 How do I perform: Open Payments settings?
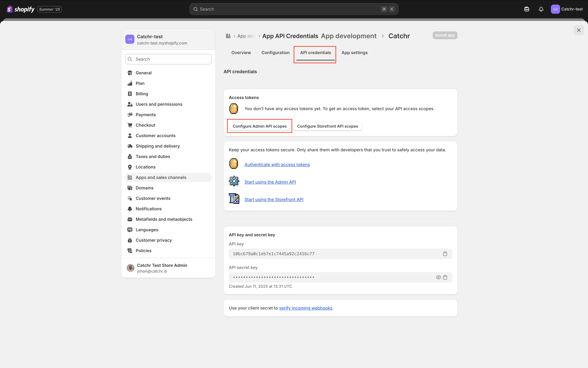(168, 115)
